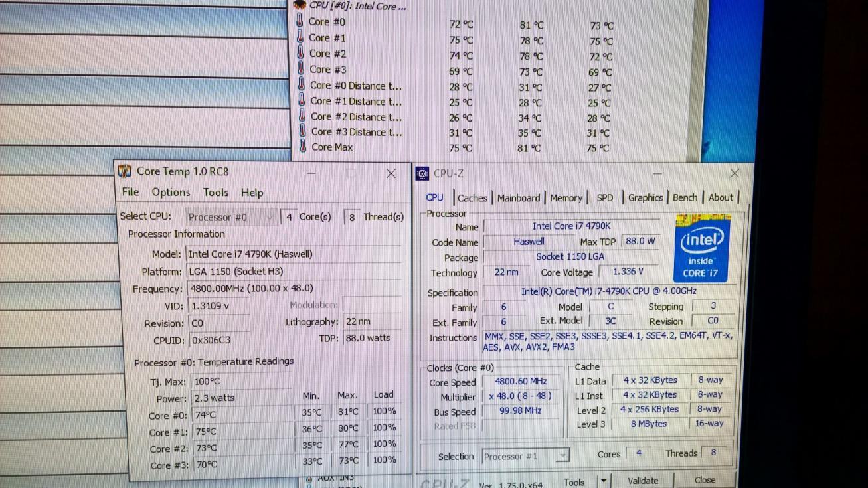Click the Core Speed 4800.60 MHz field

pyautogui.click(x=521, y=382)
